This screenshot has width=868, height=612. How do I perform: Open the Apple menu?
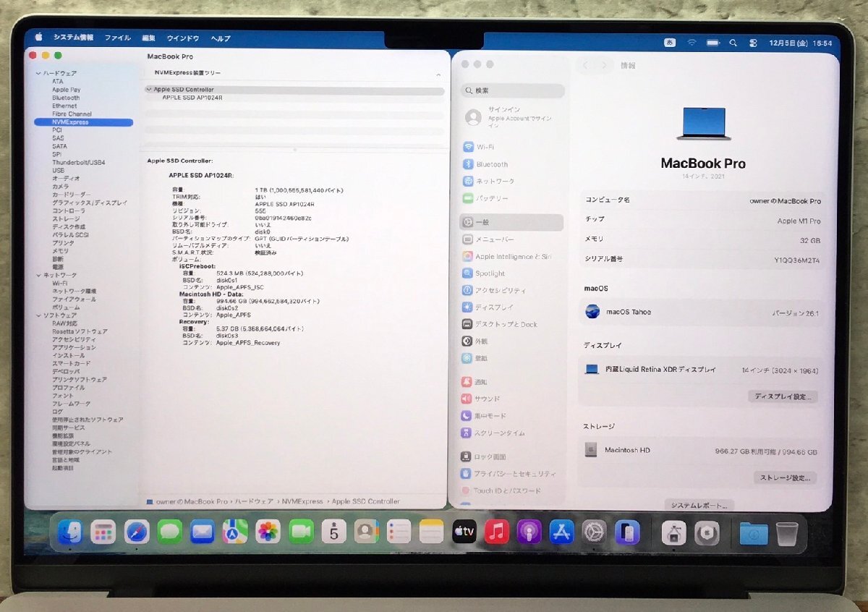click(x=38, y=38)
